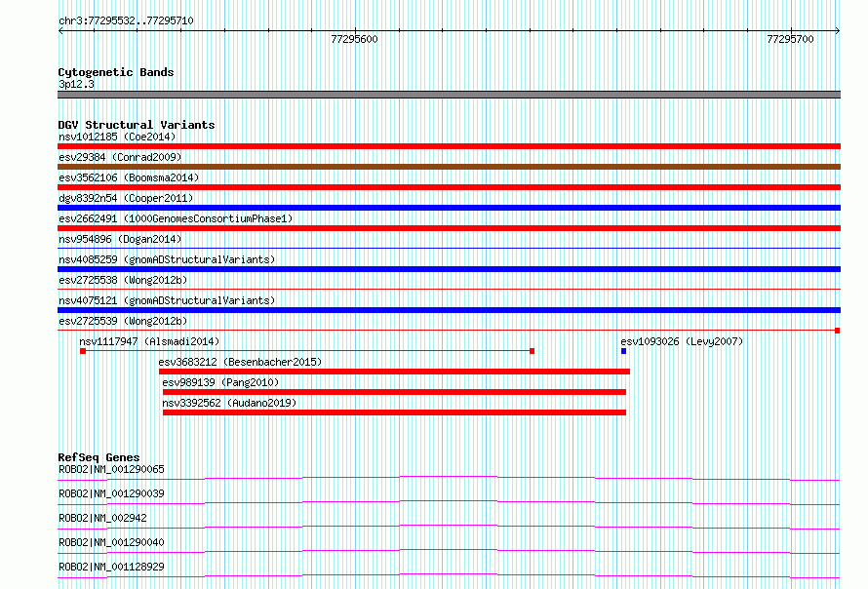Click the right arrow on the coordinate ruler
The width and height of the screenshot is (868, 589).
pos(837,30)
